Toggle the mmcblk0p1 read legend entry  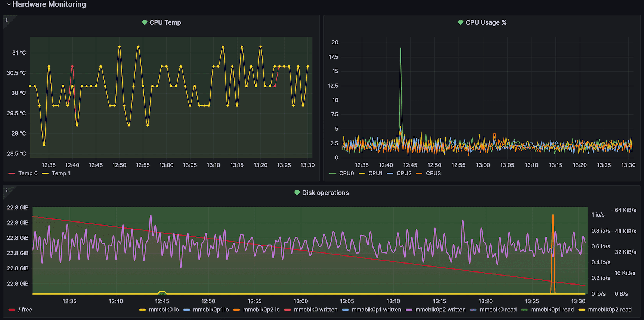552,310
